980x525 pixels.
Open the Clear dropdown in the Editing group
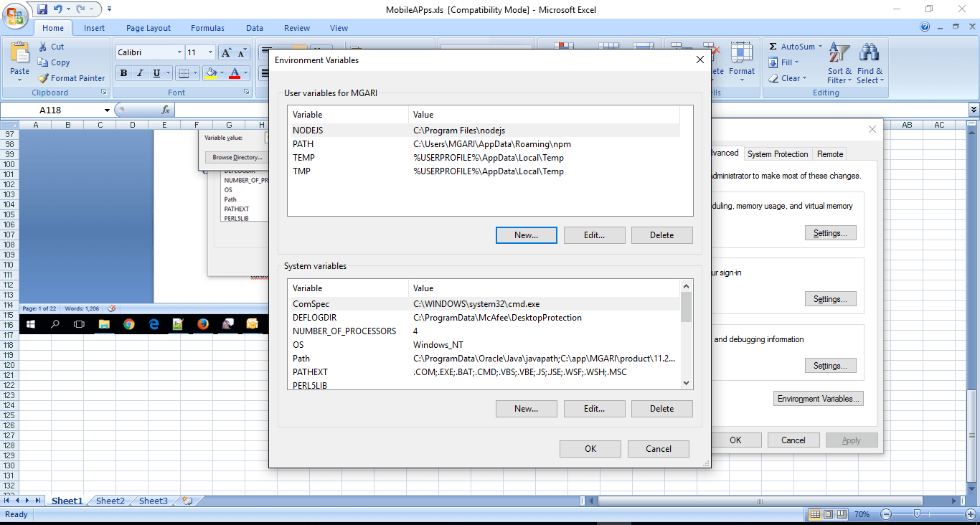[788, 78]
